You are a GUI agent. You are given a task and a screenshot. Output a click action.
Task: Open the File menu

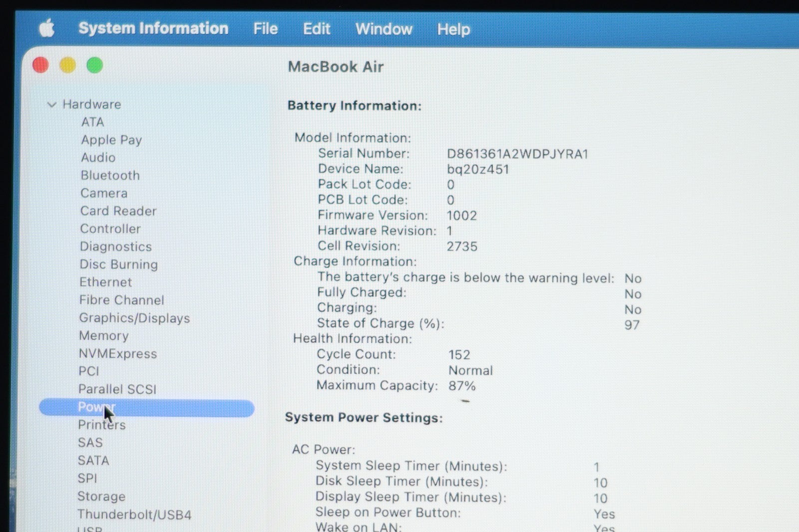click(x=265, y=29)
